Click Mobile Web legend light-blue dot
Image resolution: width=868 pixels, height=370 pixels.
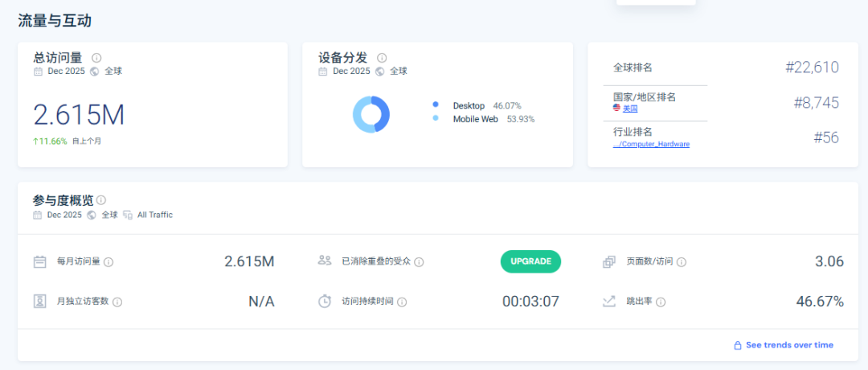click(436, 118)
